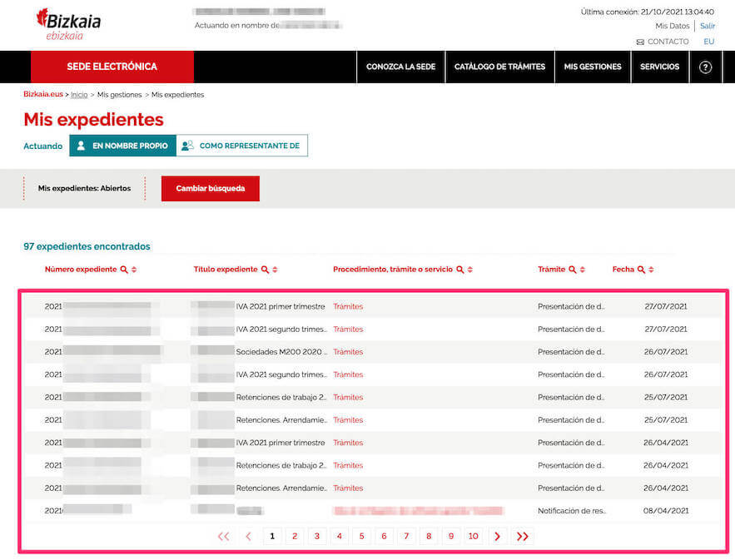Go to page 9
The height and width of the screenshot is (560, 735).
pos(451,536)
